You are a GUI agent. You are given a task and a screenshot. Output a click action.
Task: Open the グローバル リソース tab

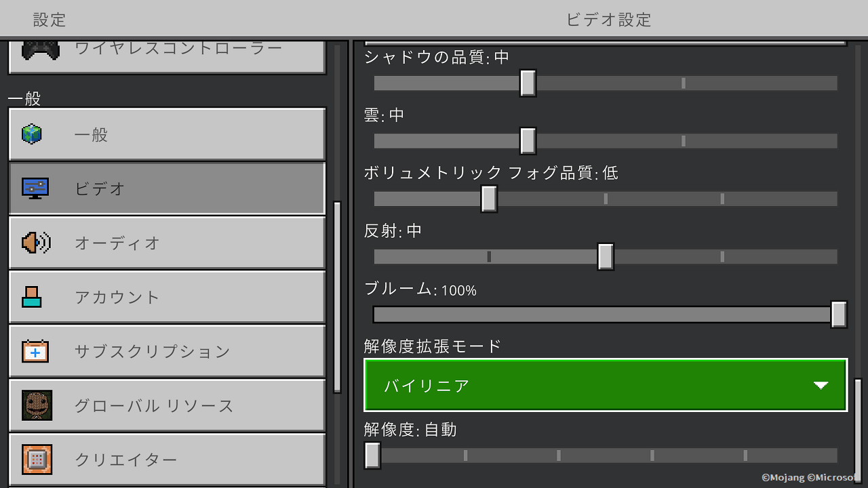tap(167, 405)
